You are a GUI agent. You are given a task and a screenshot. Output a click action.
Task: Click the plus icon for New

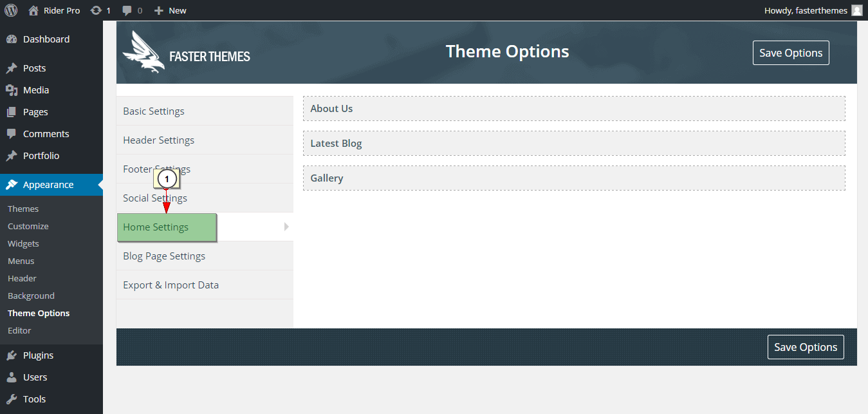[x=159, y=10]
